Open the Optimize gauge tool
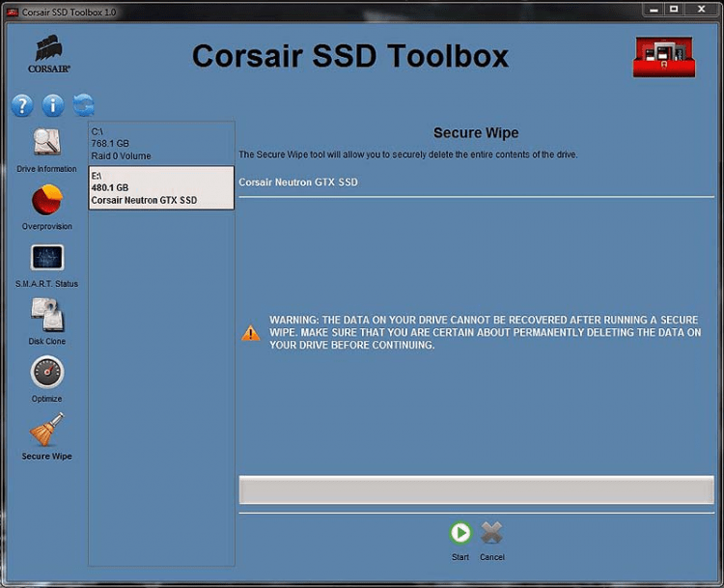 pos(46,373)
